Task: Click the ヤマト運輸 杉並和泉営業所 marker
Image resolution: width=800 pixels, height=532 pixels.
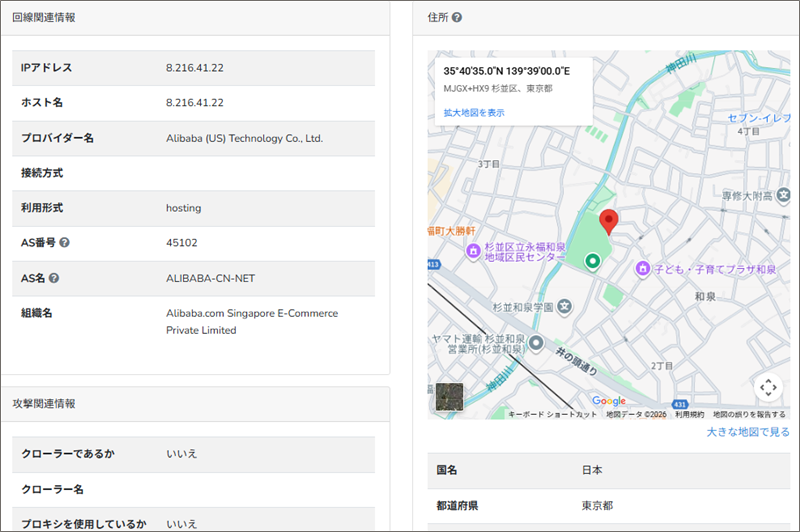Action: (537, 344)
